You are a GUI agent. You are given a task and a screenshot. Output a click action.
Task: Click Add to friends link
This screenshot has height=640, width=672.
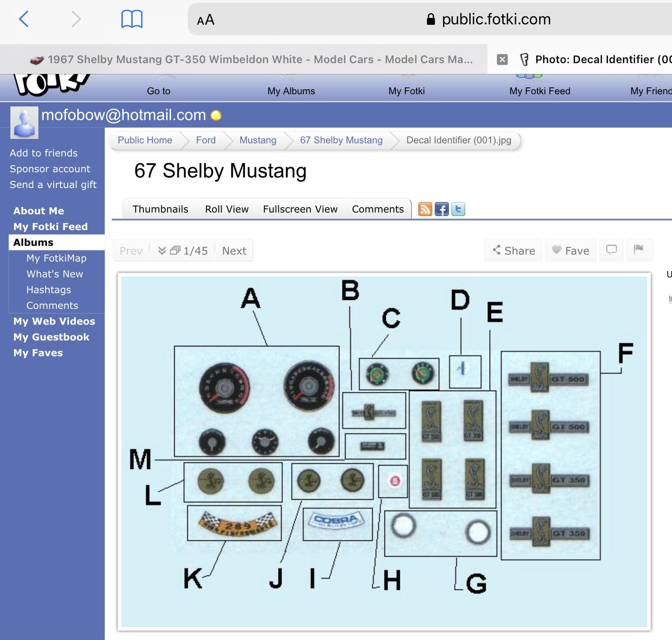pos(44,153)
